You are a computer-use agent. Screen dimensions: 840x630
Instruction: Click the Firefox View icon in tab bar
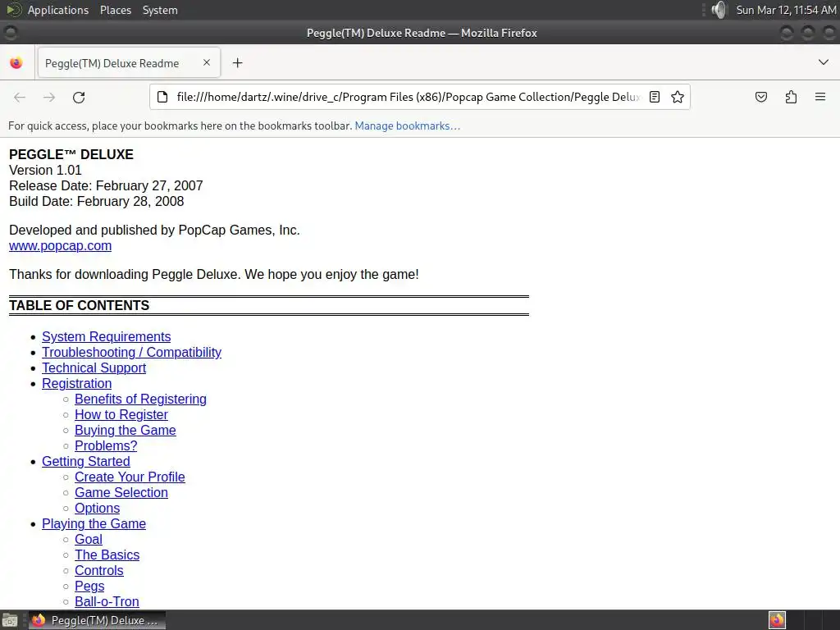(16, 62)
